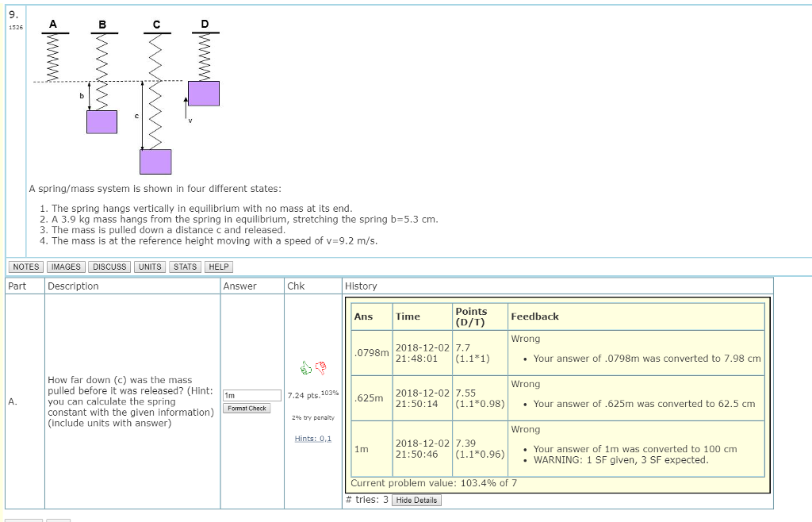Viewport: 812px width, 522px height.
Task: View STATS for this problem
Action: [x=185, y=267]
